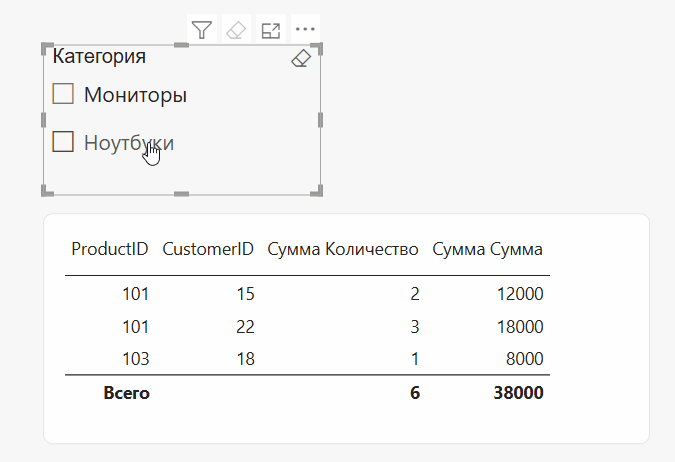Screen dimensions: 675x462
Task: Check the Мониторы checkbox
Action: 63,94
